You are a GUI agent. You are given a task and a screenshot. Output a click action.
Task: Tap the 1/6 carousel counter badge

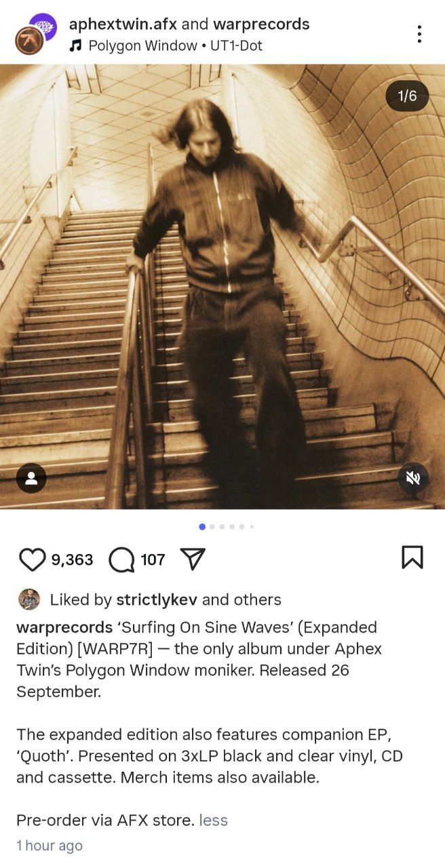pos(407,96)
